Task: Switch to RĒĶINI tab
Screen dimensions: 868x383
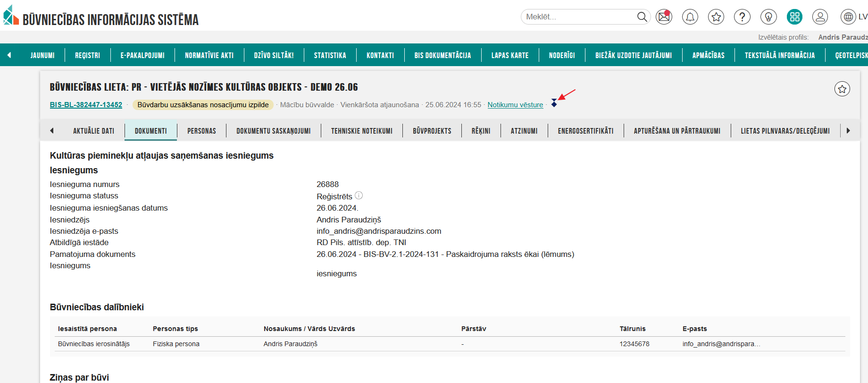Action: 481,131
